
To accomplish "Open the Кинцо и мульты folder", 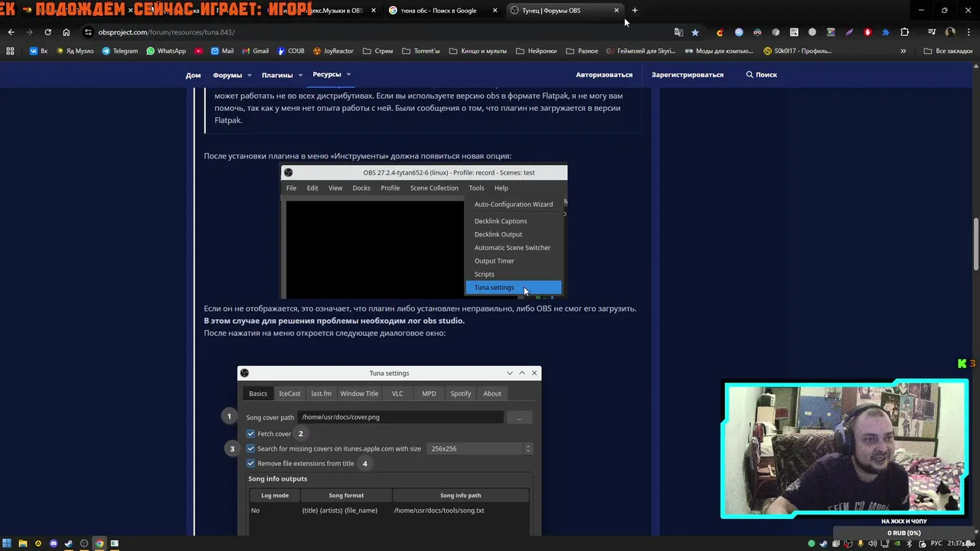I will pos(478,51).
